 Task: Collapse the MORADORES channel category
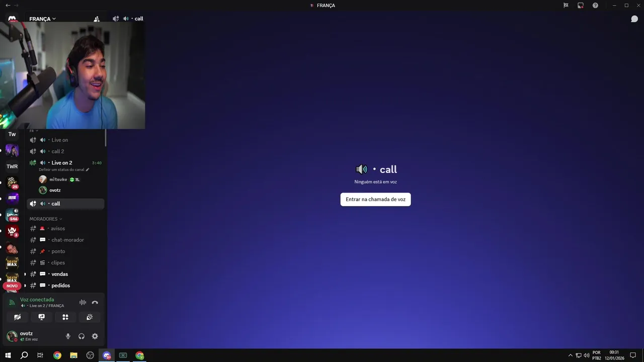tap(46, 219)
